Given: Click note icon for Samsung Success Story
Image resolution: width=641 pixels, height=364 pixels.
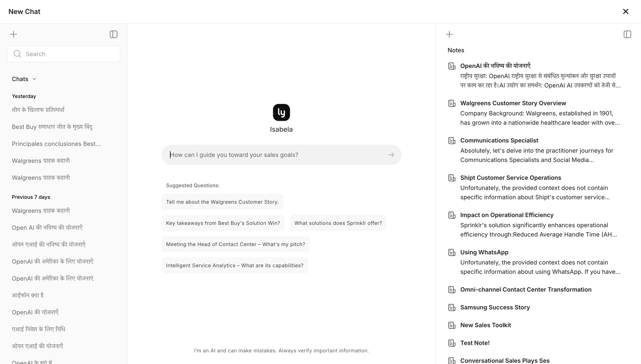Looking at the screenshot, I should coord(452,307).
